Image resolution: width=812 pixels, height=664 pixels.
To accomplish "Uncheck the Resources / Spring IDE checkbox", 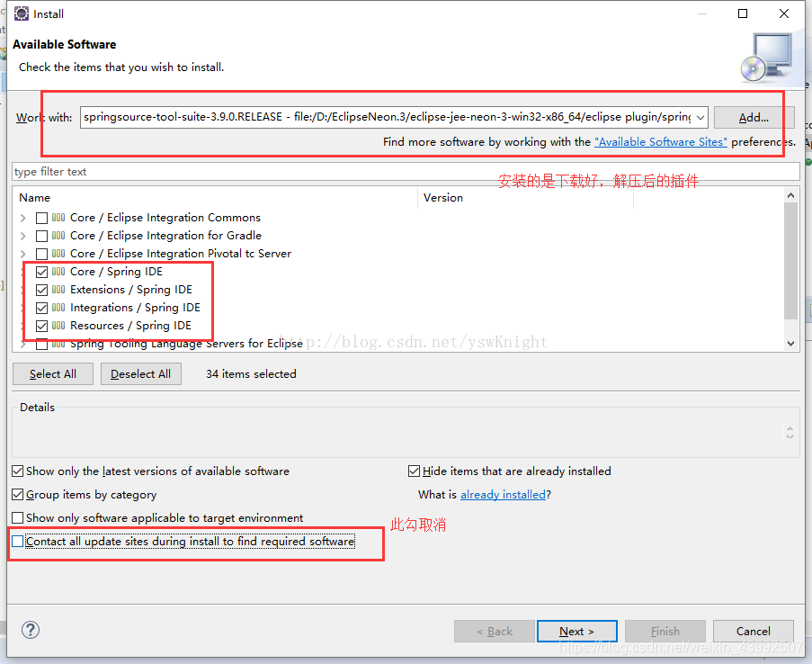I will pyautogui.click(x=42, y=326).
